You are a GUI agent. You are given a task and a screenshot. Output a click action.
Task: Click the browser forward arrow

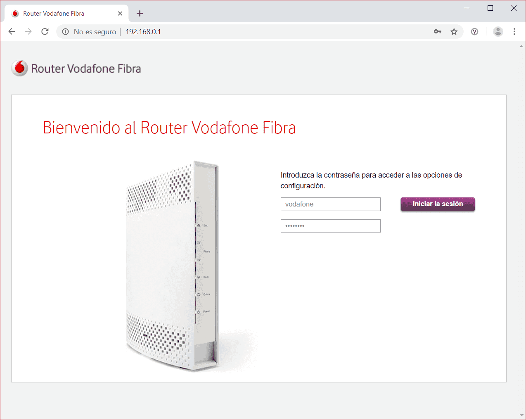point(28,32)
